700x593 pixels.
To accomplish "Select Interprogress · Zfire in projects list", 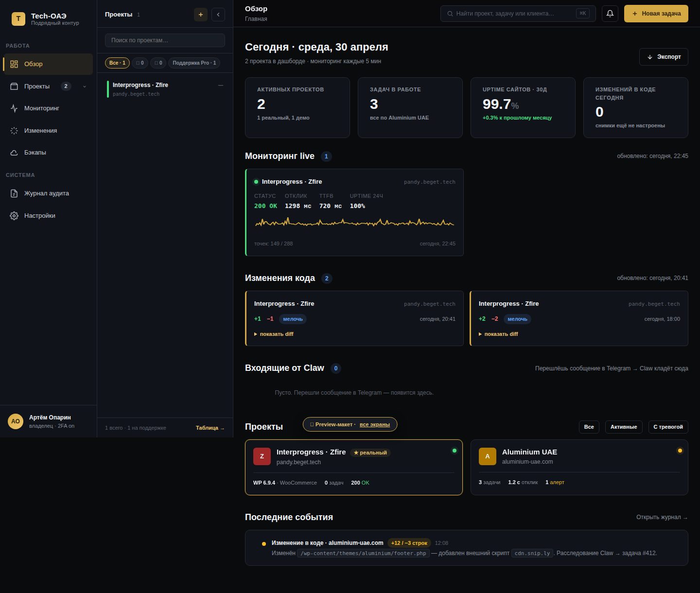I will (x=165, y=89).
